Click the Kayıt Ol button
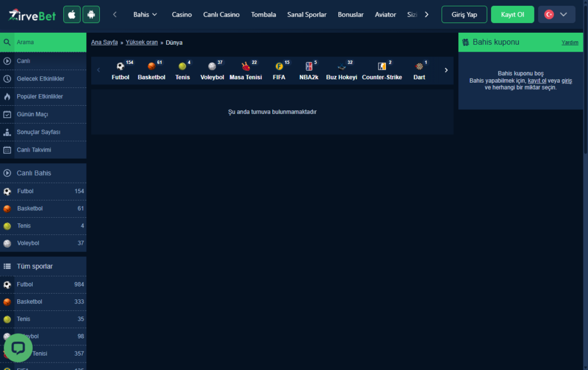This screenshot has height=370, width=588. (512, 14)
